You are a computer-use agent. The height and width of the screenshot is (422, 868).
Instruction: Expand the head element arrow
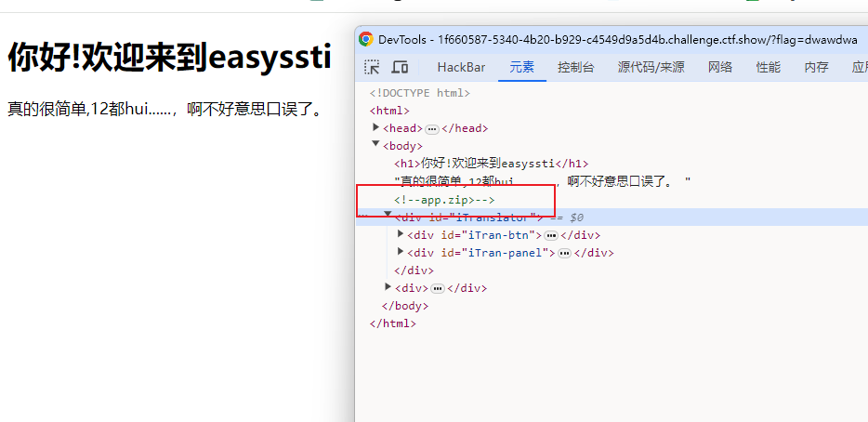(x=376, y=128)
